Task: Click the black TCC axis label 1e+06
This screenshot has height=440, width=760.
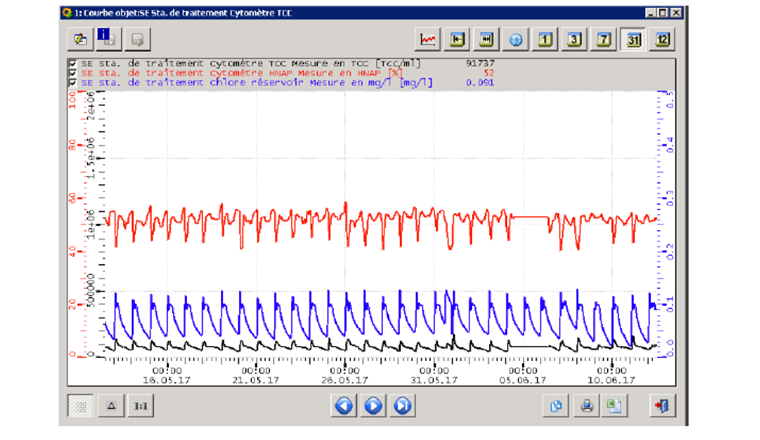Action: [91, 225]
